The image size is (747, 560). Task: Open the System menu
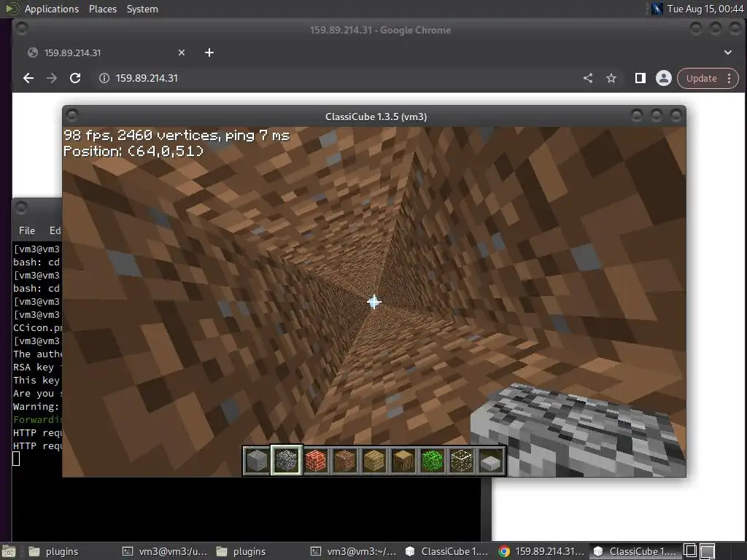tap(142, 9)
